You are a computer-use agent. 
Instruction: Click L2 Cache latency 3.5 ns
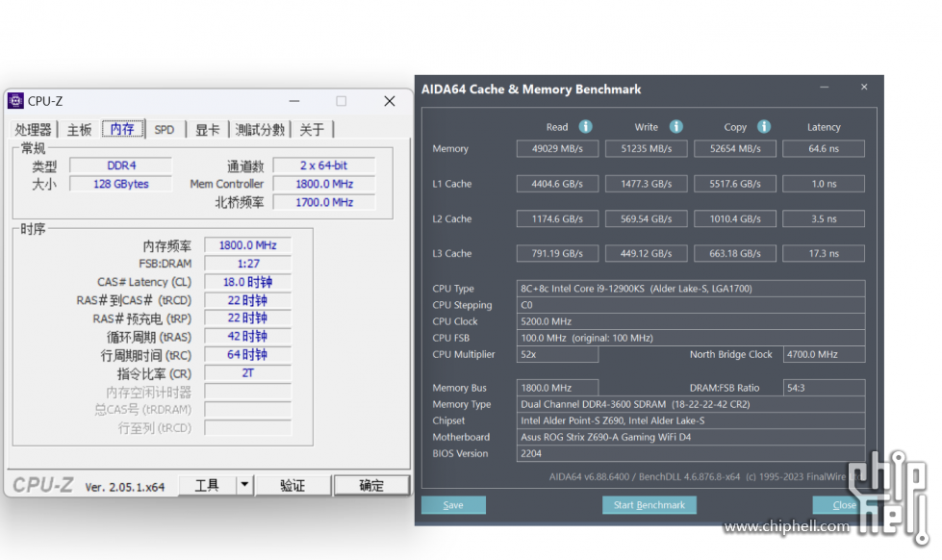pos(824,218)
